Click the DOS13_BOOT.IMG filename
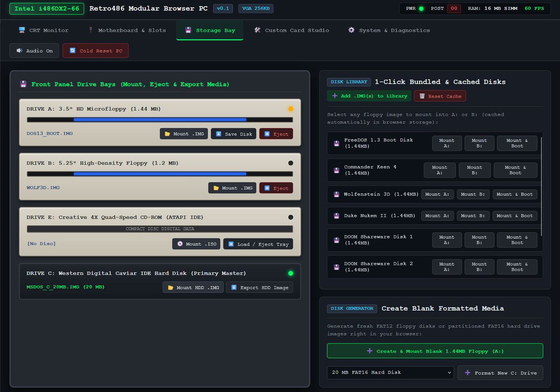560x392 pixels. pos(50,133)
